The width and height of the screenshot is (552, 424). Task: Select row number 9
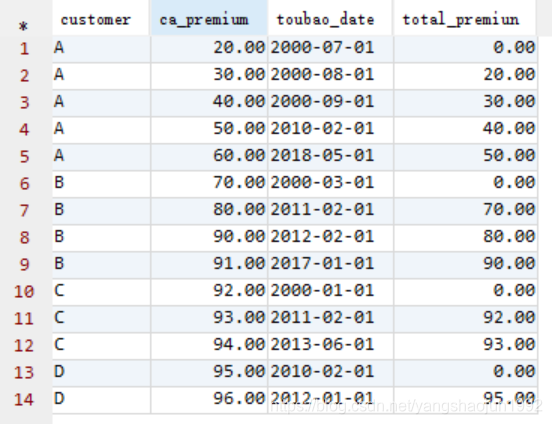tap(26, 265)
